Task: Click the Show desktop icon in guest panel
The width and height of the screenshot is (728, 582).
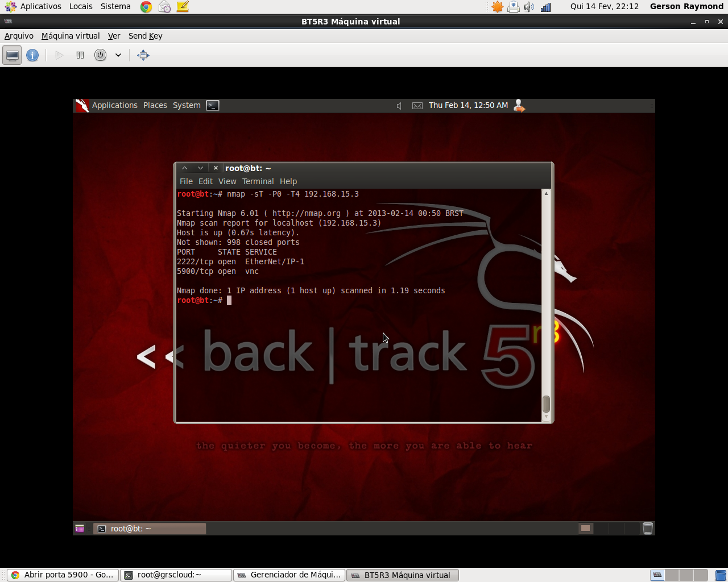Action: (80, 529)
